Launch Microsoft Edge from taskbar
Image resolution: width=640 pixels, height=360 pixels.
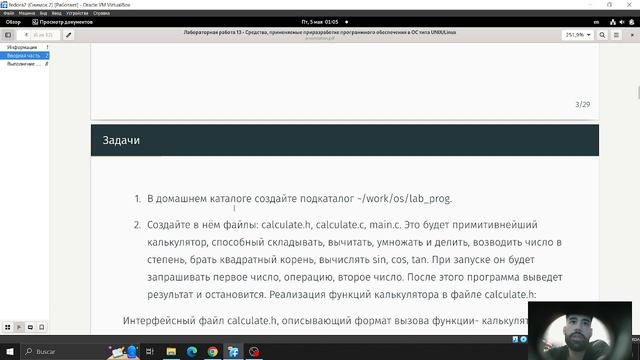tap(192, 351)
